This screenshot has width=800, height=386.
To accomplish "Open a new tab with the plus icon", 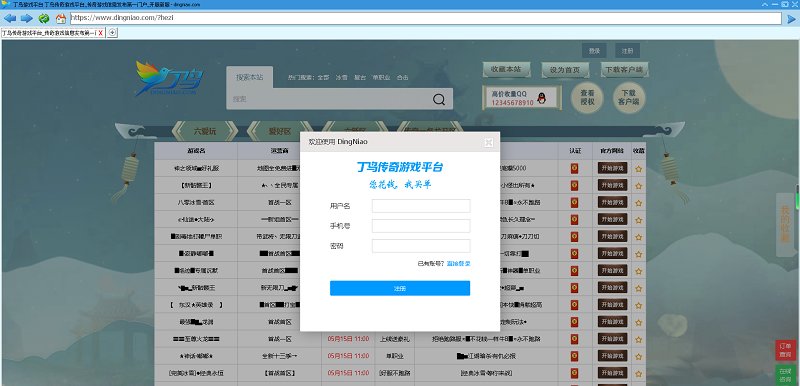I will click(113, 33).
